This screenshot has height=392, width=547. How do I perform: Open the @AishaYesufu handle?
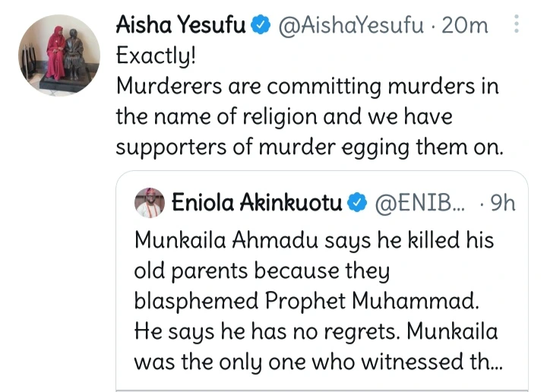[351, 26]
